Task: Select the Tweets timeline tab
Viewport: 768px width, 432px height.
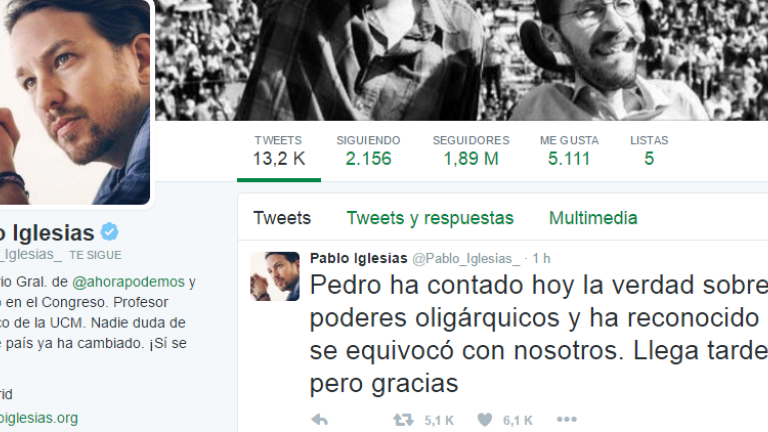Action: tap(282, 218)
